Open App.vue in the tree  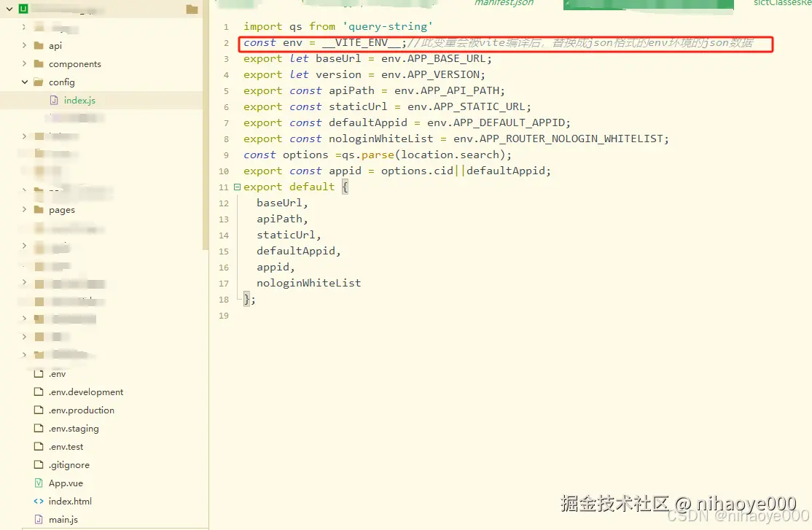pos(66,483)
